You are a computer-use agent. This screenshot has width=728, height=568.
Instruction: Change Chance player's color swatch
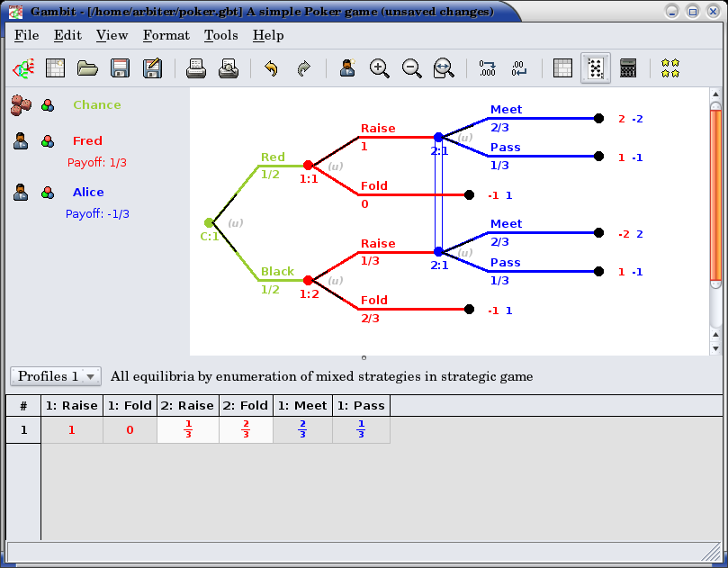48,105
